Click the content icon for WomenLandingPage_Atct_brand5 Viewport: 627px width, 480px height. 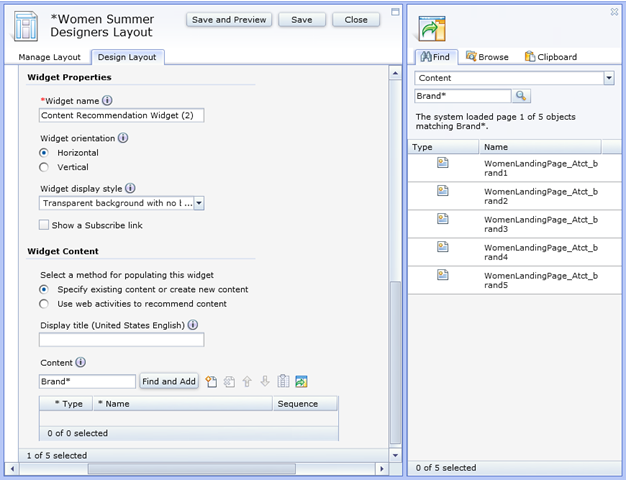443,275
